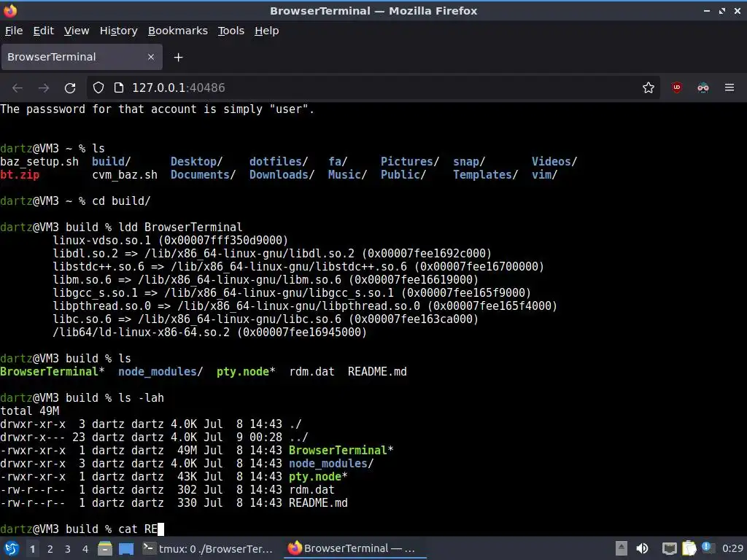Click the libstdc++.so.6 ldd line
Image resolution: width=747 pixels, height=560 pixels.
298,266
